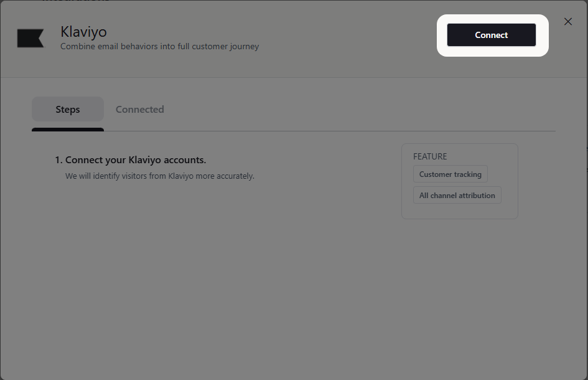The image size is (588, 380).
Task: Click the Klaviyo flag logo icon
Action: point(30,38)
